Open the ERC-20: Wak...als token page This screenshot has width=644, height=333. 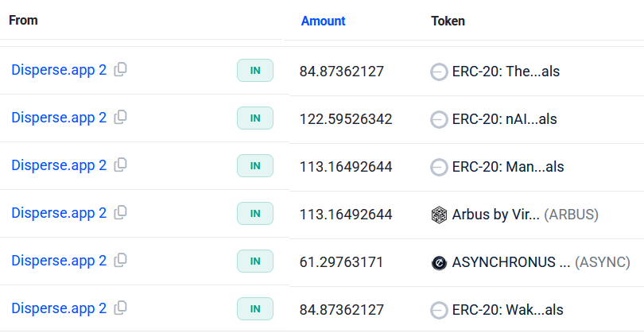click(507, 310)
